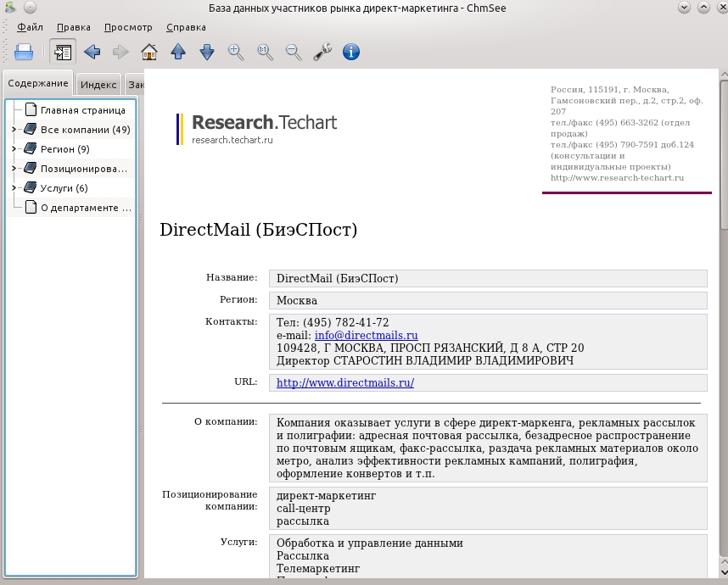The image size is (728, 585).
Task: Jump to next topic (down arrow)
Action: [x=207, y=52]
